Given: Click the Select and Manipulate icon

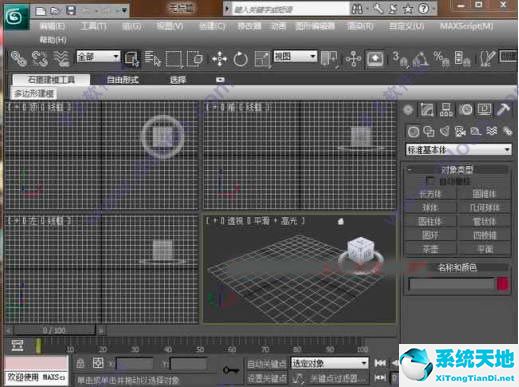Looking at the screenshot, I should click(x=353, y=59).
